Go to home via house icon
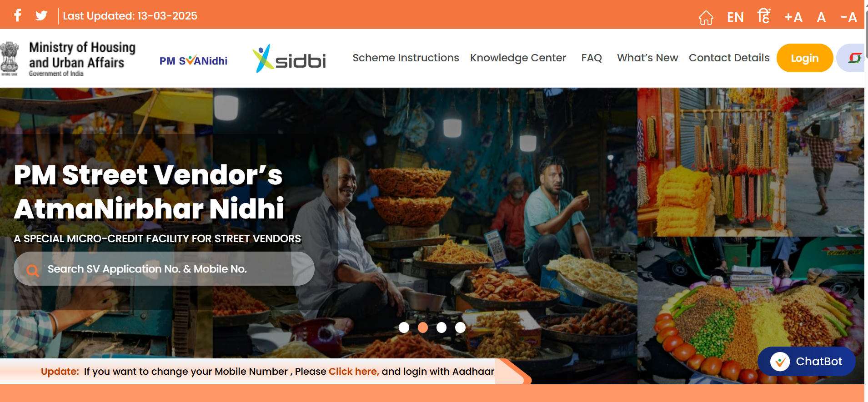The width and height of the screenshot is (868, 402). [706, 18]
